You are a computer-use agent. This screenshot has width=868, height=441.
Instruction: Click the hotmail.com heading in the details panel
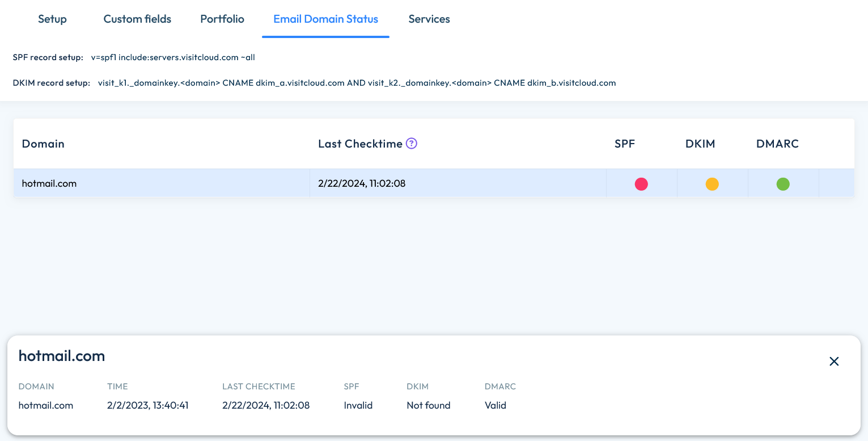coord(61,356)
